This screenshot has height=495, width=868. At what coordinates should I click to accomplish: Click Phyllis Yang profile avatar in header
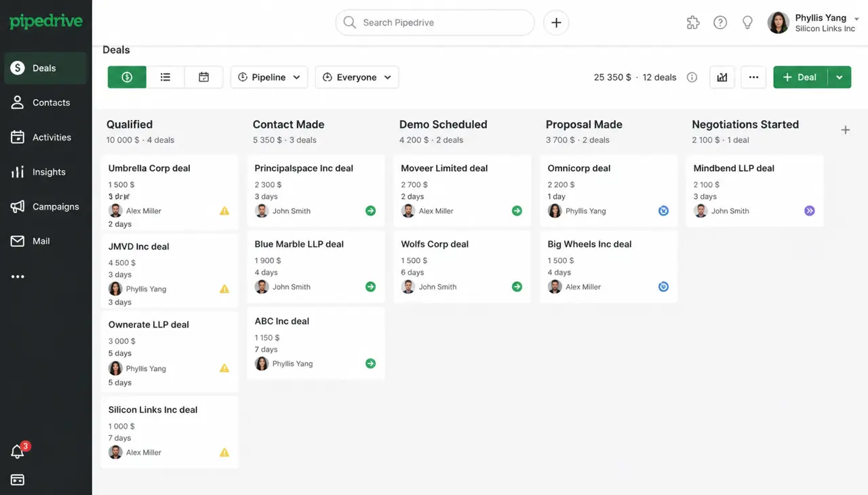point(778,22)
